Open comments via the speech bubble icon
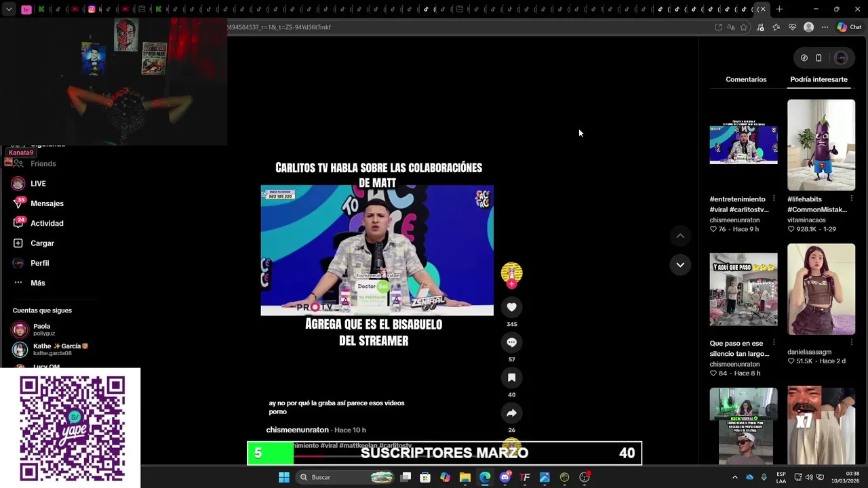This screenshot has height=488, width=868. pos(511,342)
